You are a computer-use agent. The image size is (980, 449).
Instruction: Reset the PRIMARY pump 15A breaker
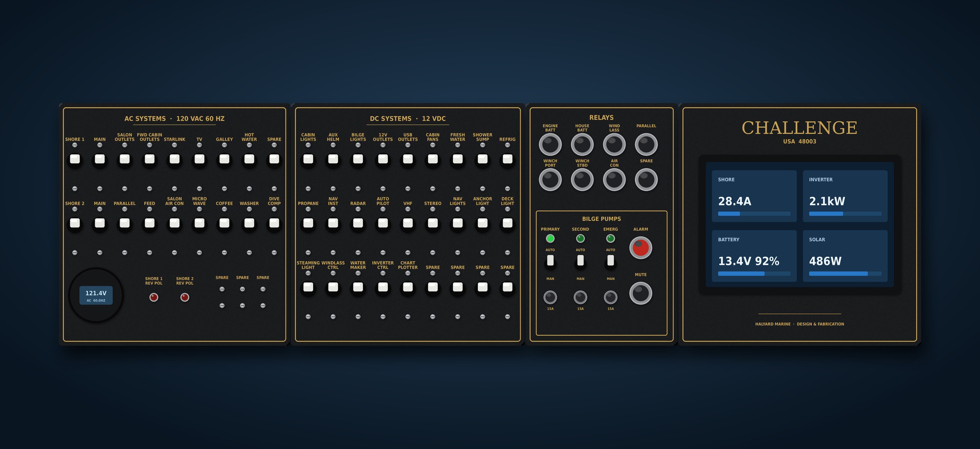(x=550, y=297)
